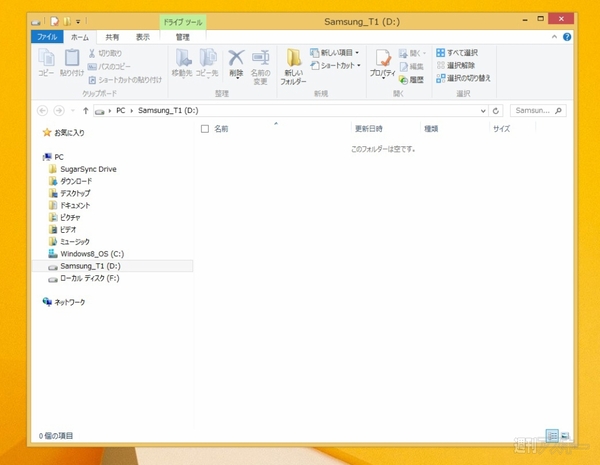Screen dimensions: 600x465
Task: Open Shortcut (ショートカット) dropdown
Action: [x=336, y=65]
